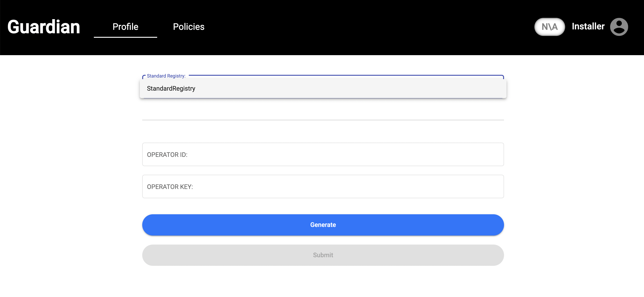Click the empty black header bar area
The width and height of the screenshot is (644, 297).
coord(362,27)
